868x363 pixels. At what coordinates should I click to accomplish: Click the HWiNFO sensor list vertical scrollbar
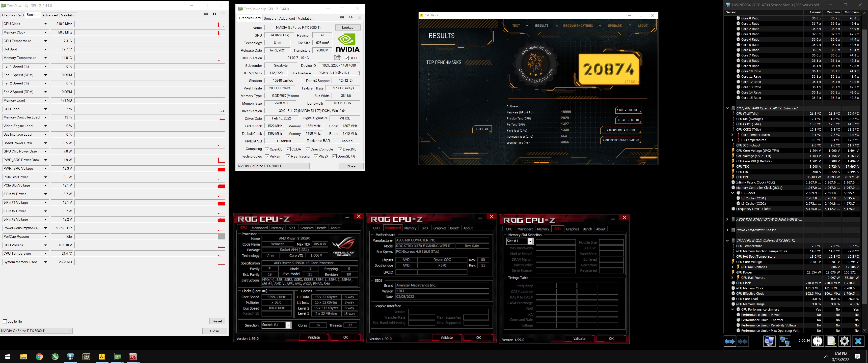pos(865,172)
